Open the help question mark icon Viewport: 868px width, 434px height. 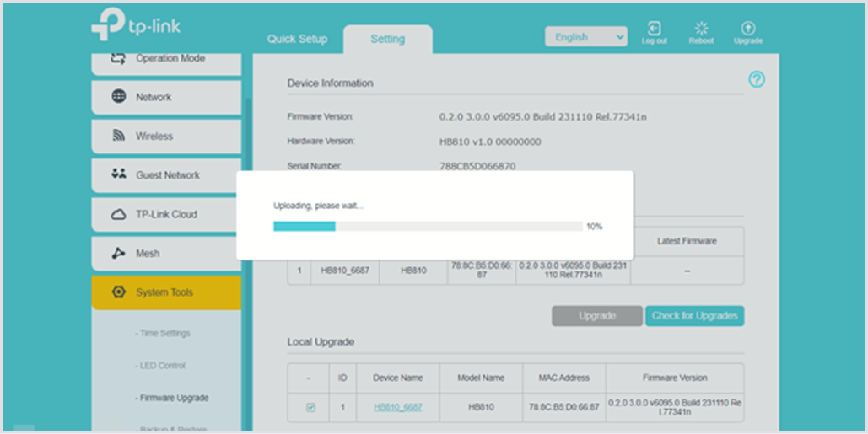(757, 80)
